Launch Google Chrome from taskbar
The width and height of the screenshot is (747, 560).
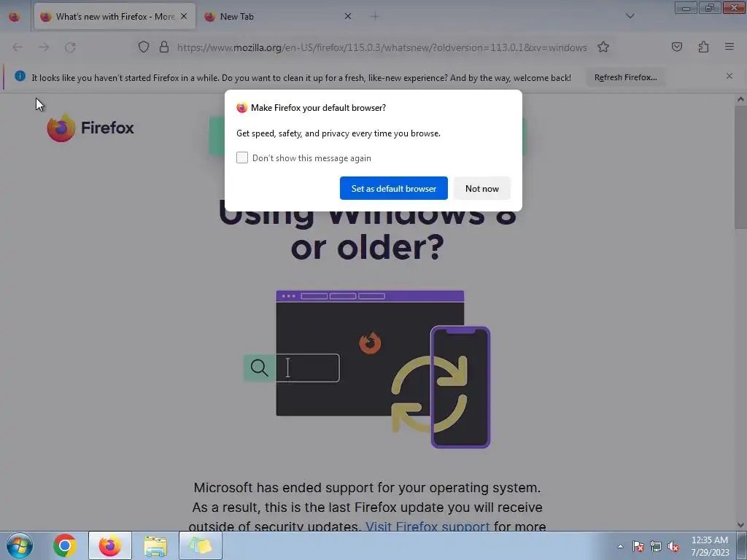pos(65,545)
